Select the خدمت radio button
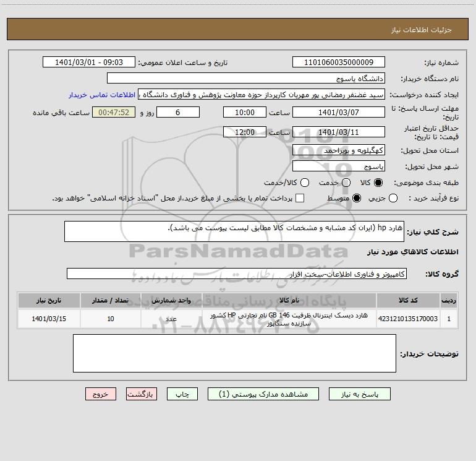 [x=346, y=183]
